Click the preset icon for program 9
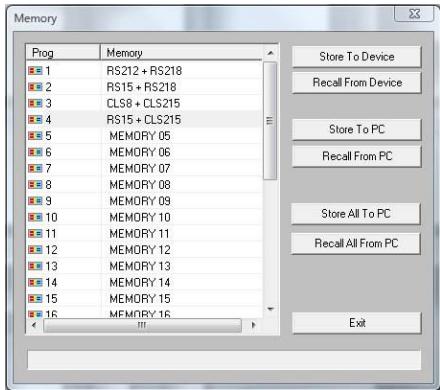 point(35,201)
